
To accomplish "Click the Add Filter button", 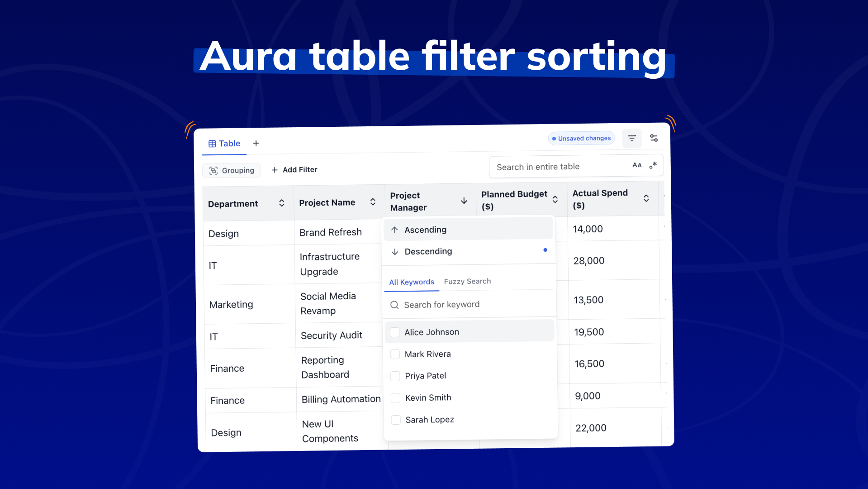I will click(294, 170).
